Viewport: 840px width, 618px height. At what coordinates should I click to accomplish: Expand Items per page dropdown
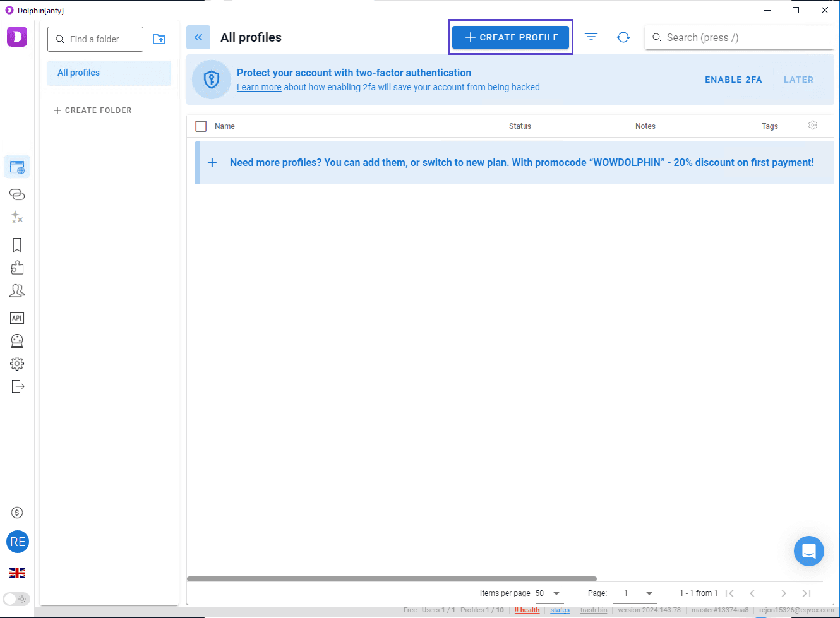tap(556, 593)
